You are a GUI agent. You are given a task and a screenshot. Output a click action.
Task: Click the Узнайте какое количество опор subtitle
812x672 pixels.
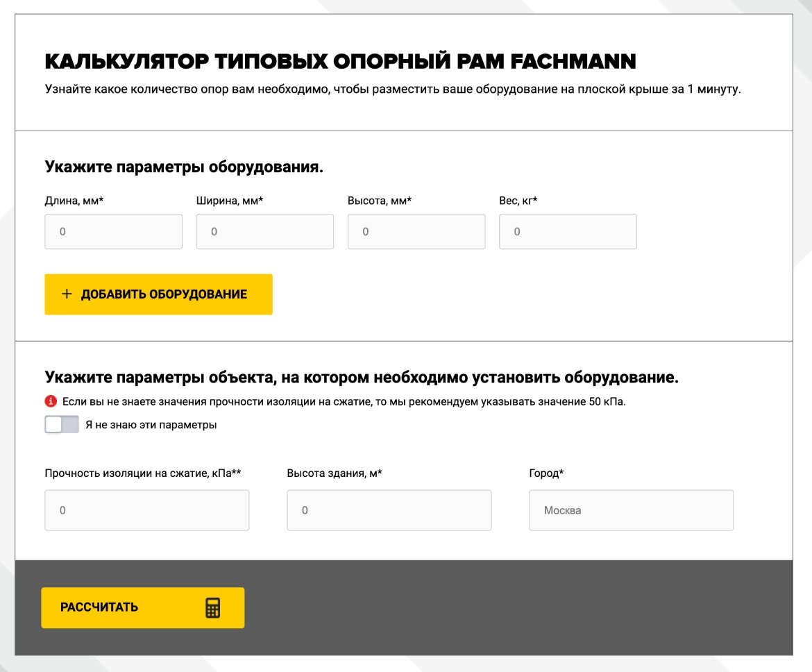tap(393, 89)
